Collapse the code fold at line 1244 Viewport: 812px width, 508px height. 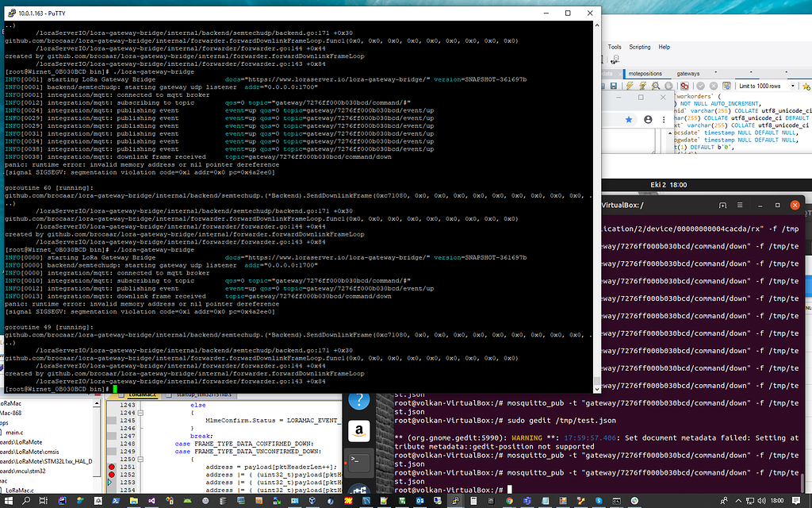pos(140,413)
